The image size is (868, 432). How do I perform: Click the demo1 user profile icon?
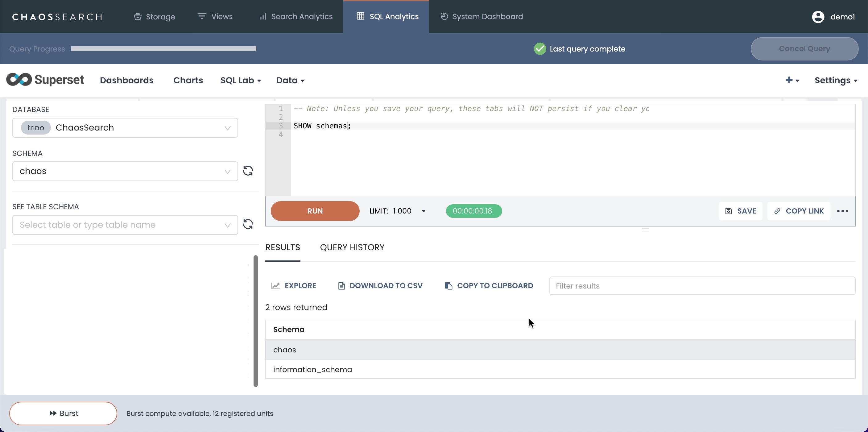click(818, 17)
